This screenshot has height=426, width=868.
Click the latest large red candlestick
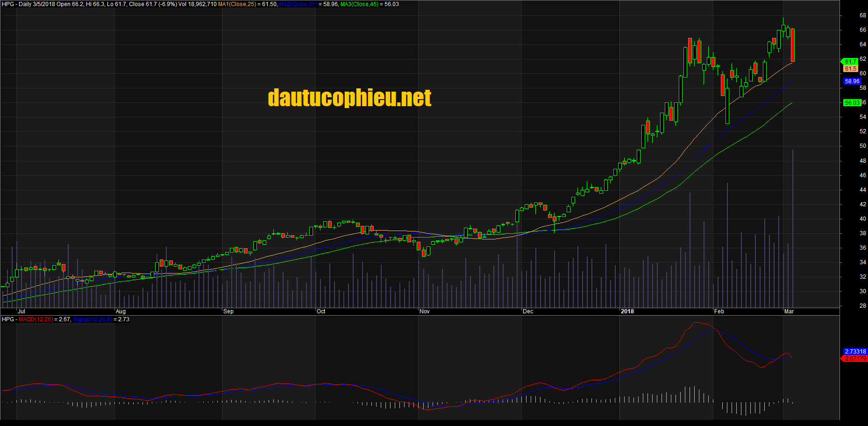coord(793,45)
